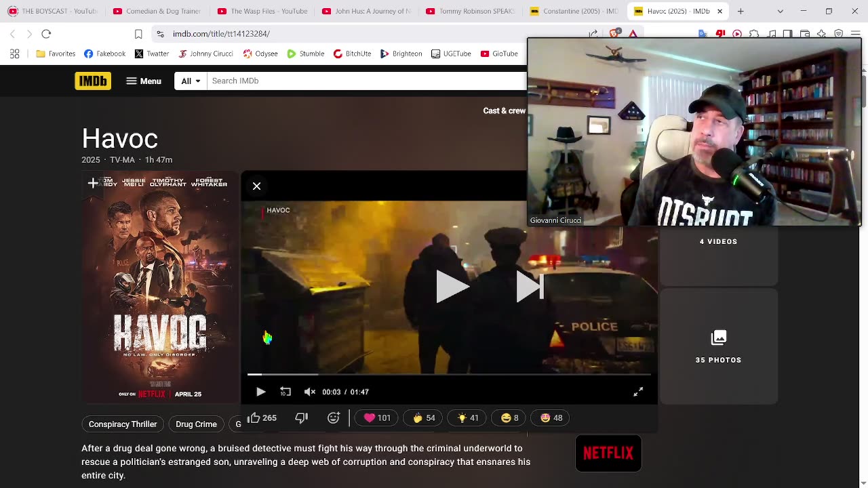Screen dimensions: 868x488
Task: Open the All search category dropdown
Action: pyautogui.click(x=191, y=81)
